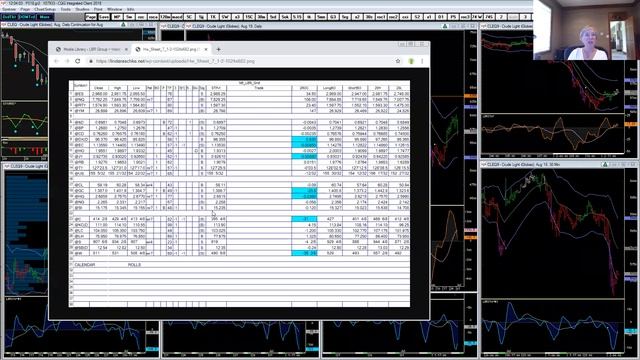
Task: Bookmark this page with the star icon
Action: coord(398,61)
